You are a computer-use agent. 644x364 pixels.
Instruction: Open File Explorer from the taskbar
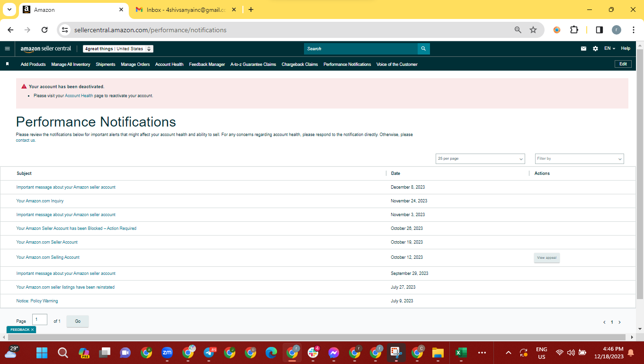(438, 353)
